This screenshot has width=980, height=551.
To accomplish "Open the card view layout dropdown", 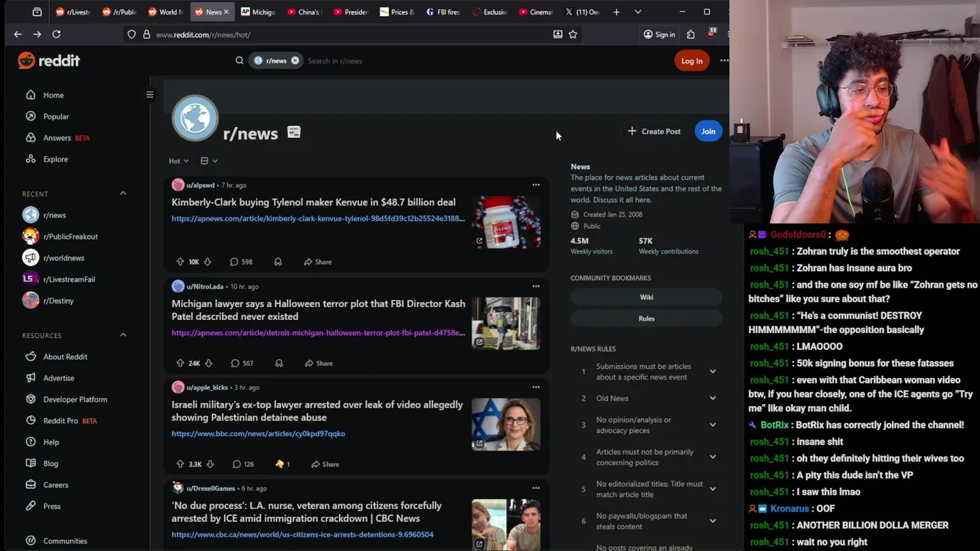I will pos(209,161).
